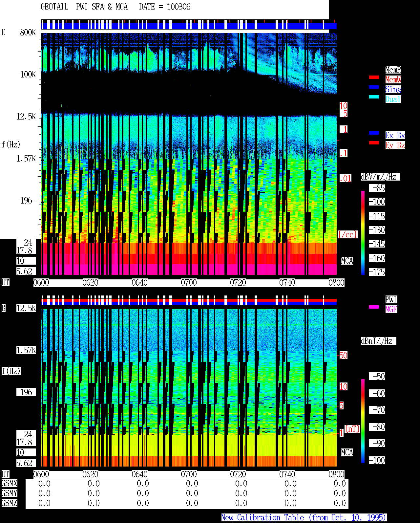The width and height of the screenshot is (420, 523).
Task: Click the blue Ex Bx legend swatch
Action: (374, 133)
